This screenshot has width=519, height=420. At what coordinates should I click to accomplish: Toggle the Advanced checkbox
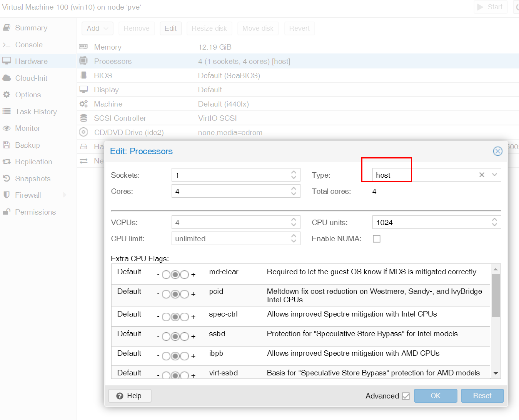pos(406,396)
